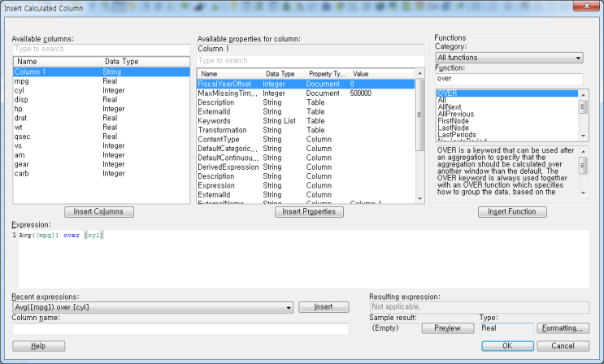Open Help for this dialog
Image resolution: width=604 pixels, height=364 pixels.
[x=38, y=346]
